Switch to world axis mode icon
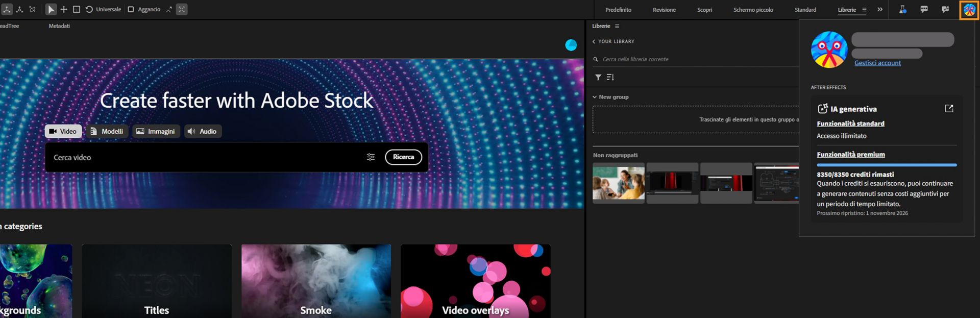Viewport: 980px width, 318px height. (x=20, y=9)
